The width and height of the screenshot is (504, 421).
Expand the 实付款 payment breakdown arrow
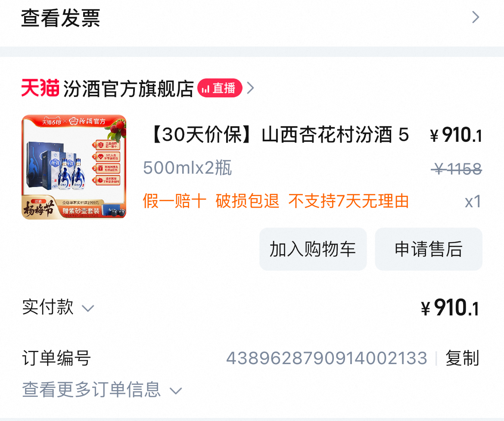point(88,309)
